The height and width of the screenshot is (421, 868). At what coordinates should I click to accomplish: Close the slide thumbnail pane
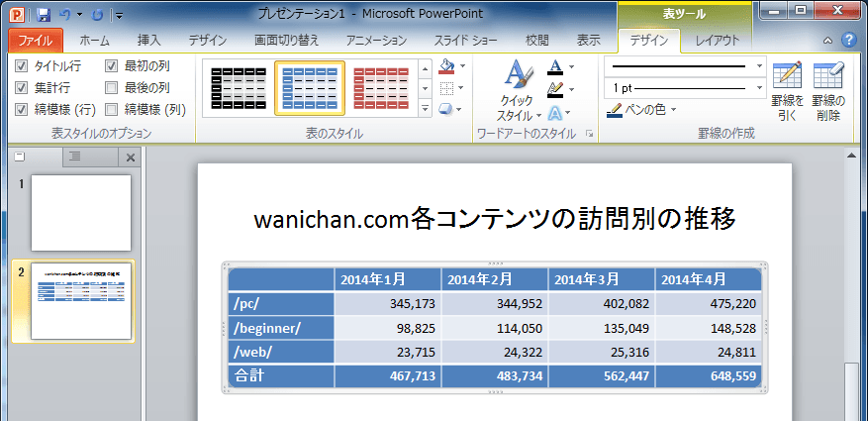coord(131,158)
